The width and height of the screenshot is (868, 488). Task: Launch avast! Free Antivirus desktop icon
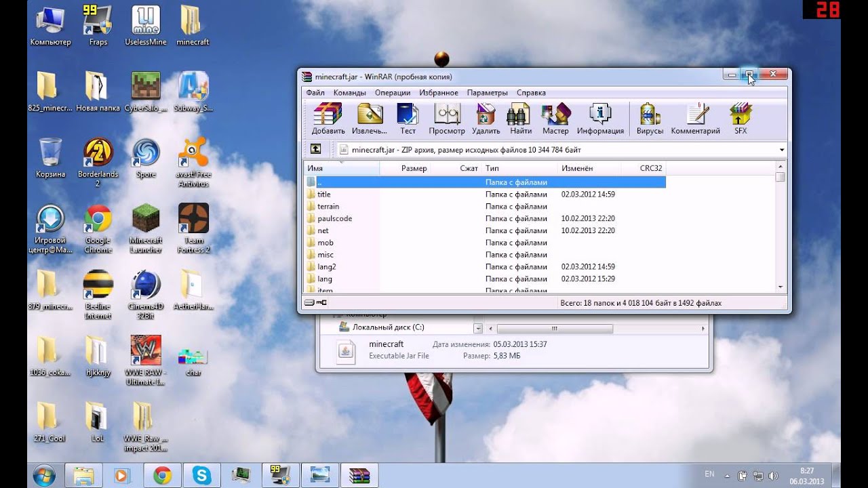pyautogui.click(x=193, y=163)
